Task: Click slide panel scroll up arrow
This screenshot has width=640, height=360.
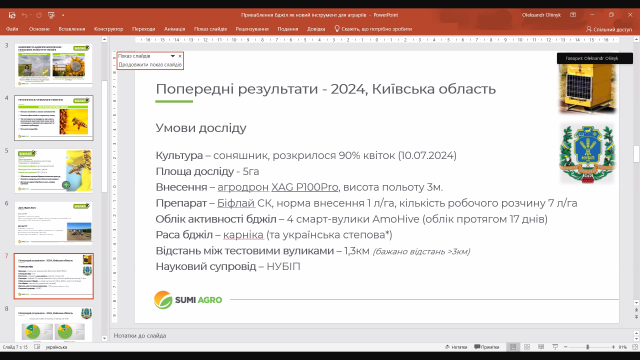Action: [104, 40]
